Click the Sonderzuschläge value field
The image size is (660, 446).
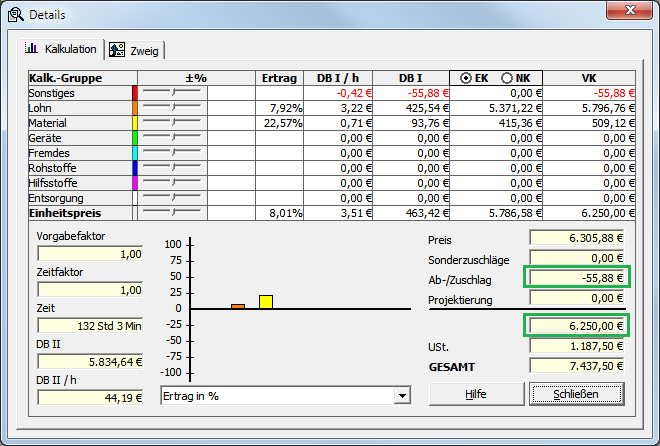click(578, 257)
